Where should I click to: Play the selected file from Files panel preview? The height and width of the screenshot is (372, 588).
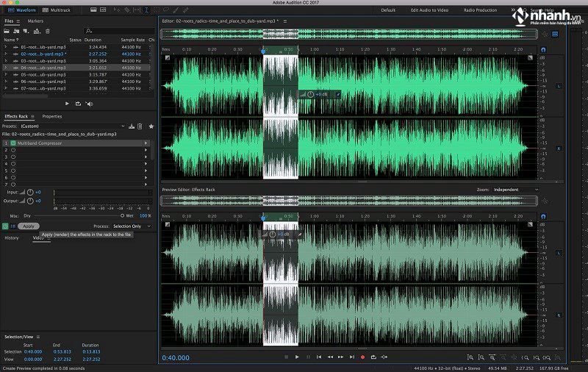coord(68,104)
